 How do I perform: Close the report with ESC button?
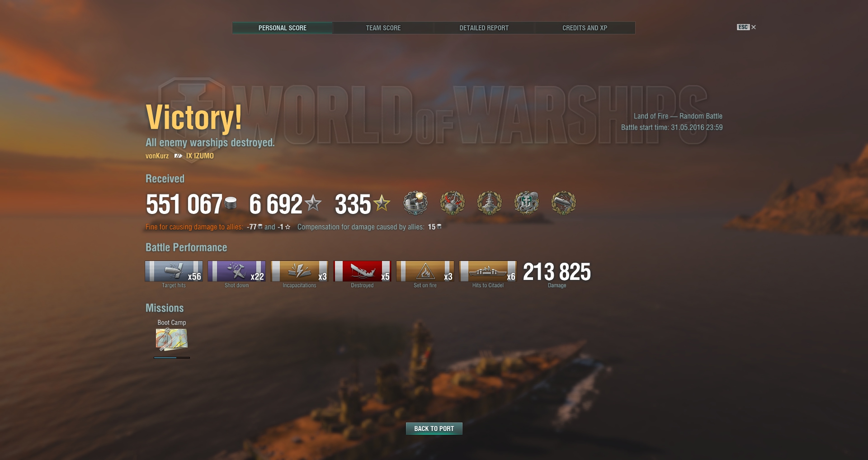click(746, 27)
